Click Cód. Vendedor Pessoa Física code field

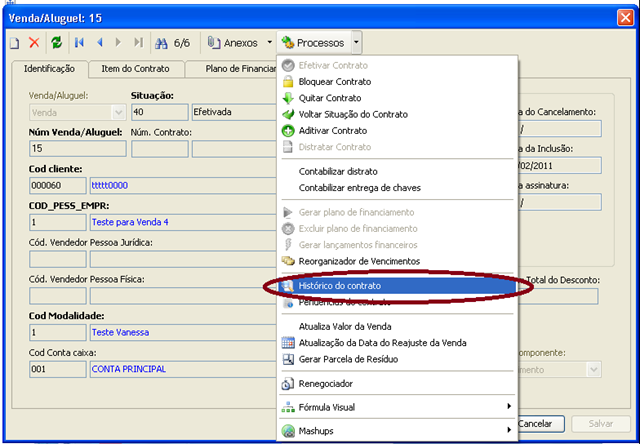point(58,296)
